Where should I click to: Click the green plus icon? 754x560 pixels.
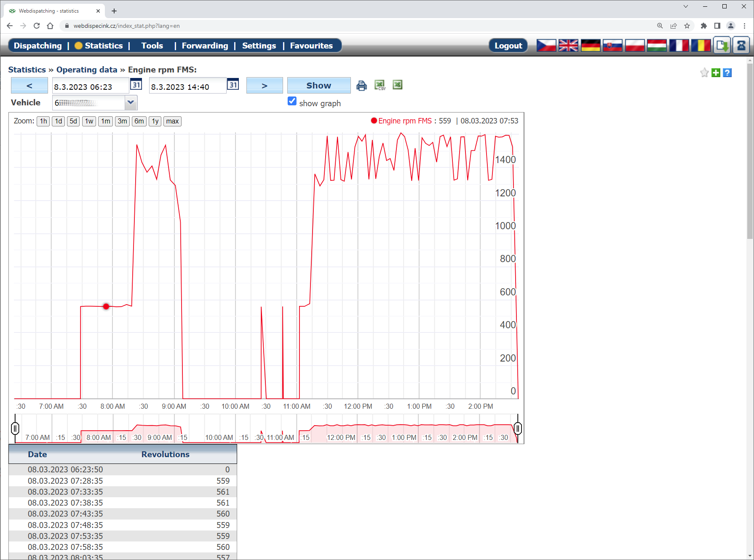716,73
